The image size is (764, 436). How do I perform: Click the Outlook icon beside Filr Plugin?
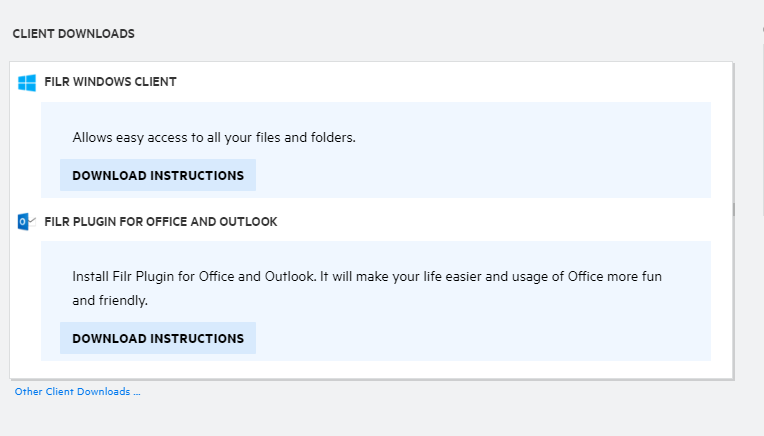tap(27, 222)
